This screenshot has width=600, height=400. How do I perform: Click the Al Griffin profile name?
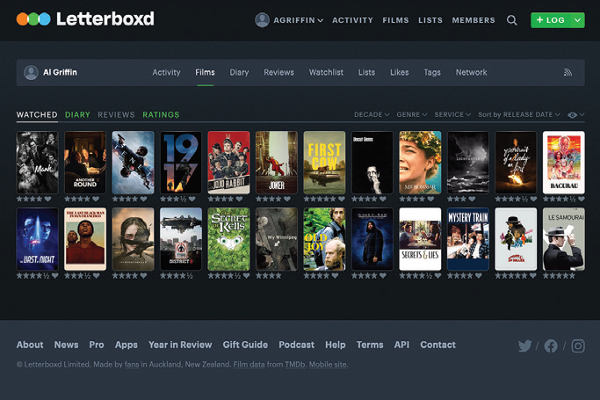click(x=60, y=72)
